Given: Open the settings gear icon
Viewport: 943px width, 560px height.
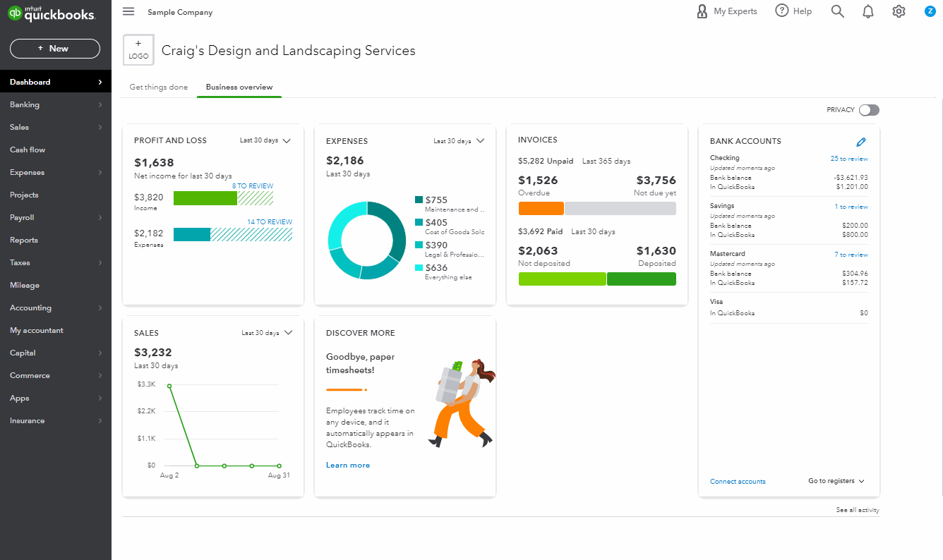Looking at the screenshot, I should click(899, 11).
